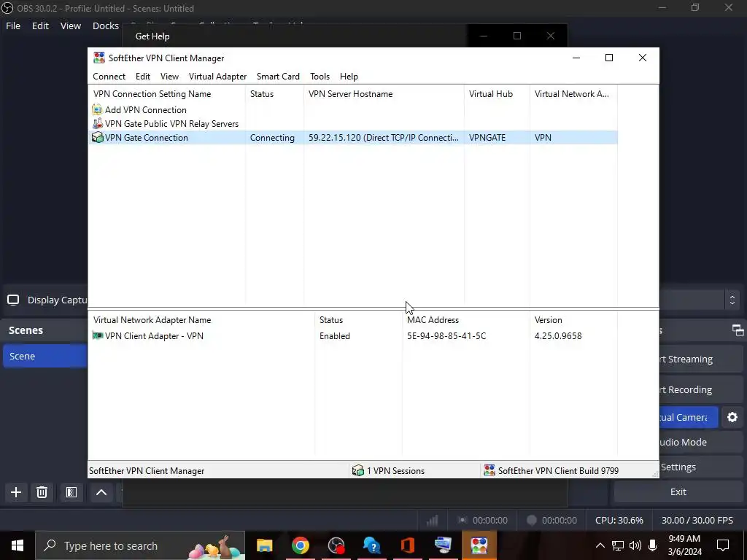Click the Enabled adapter status cell
The image size is (747, 560).
pos(334,335)
